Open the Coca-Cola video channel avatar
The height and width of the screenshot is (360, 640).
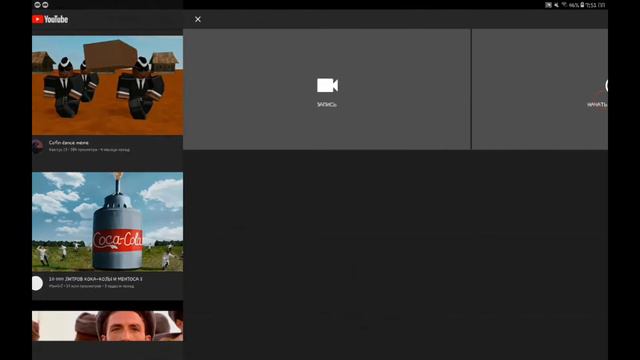[x=37, y=283]
